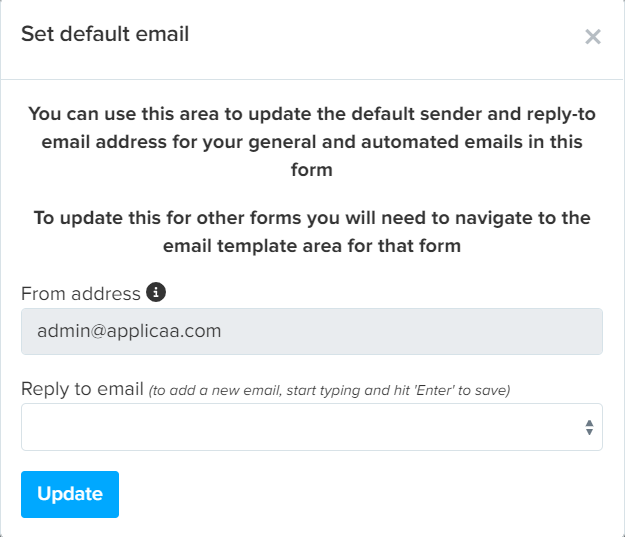Click the italic hint about hitting Enter
Image resolution: width=625 pixels, height=537 pixels.
pyautogui.click(x=329, y=390)
